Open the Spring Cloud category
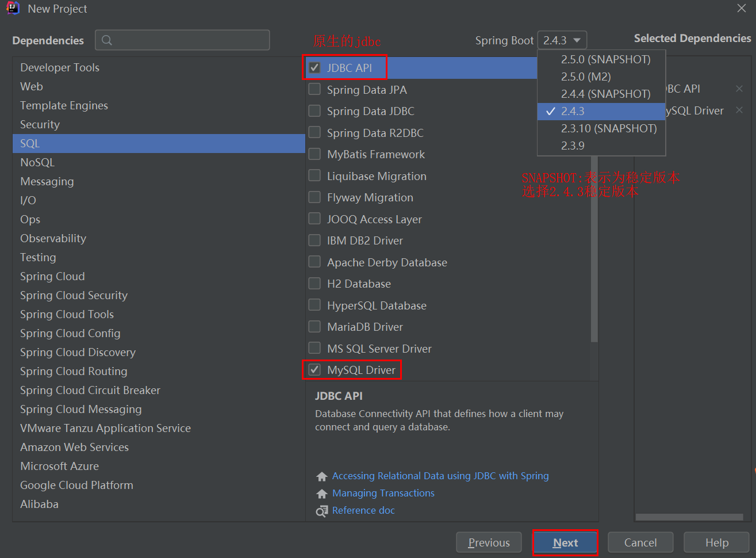Screen dimensions: 756x558 coord(159,276)
